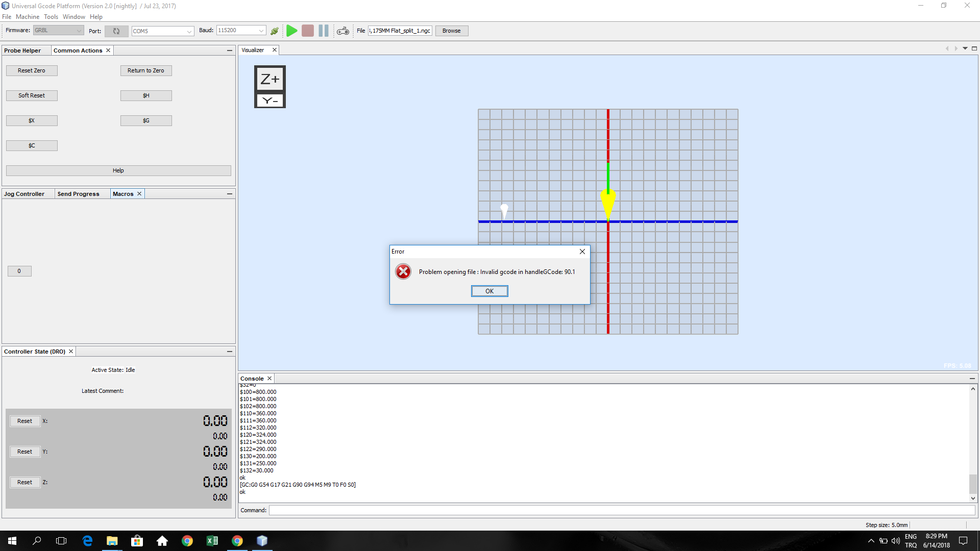The width and height of the screenshot is (980, 551).
Task: Click the refresh ports icon
Action: [x=116, y=31]
